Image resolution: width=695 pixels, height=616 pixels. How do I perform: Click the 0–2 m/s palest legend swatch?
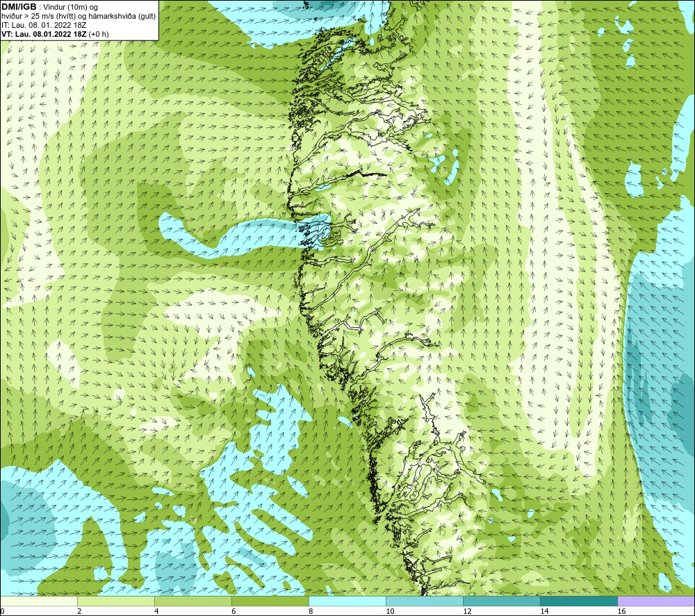point(38,601)
